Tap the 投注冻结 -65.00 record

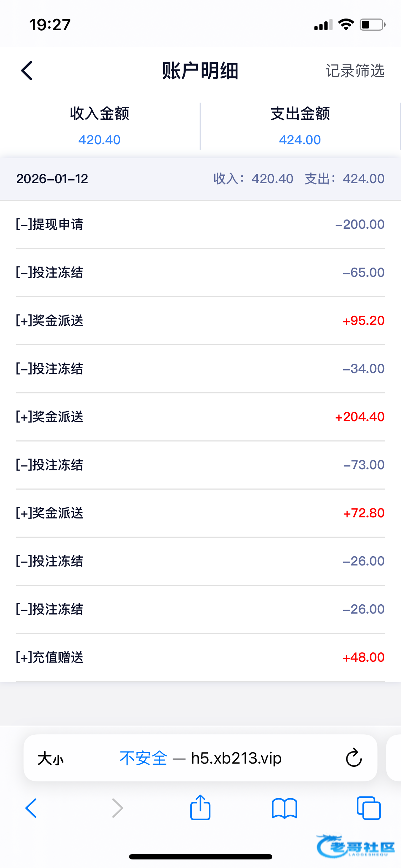point(200,273)
